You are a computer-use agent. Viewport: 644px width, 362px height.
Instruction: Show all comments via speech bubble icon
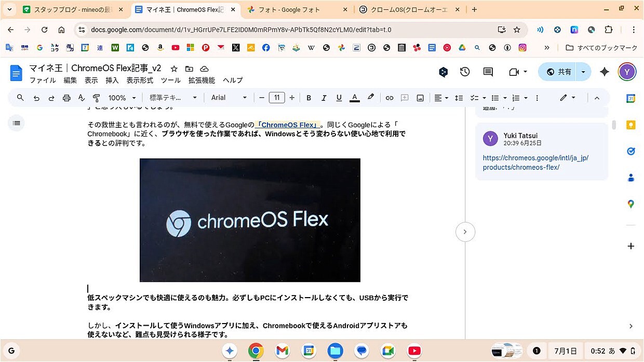488,72
